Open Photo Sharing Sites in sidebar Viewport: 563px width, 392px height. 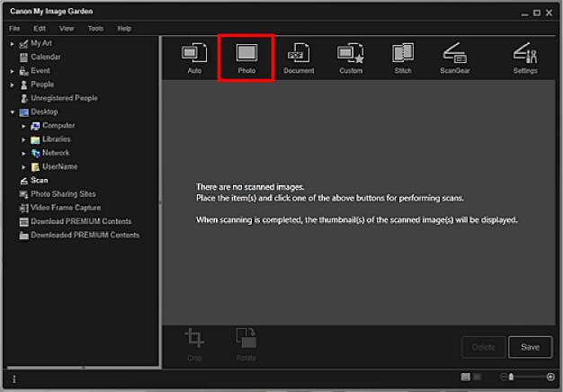coord(63,194)
